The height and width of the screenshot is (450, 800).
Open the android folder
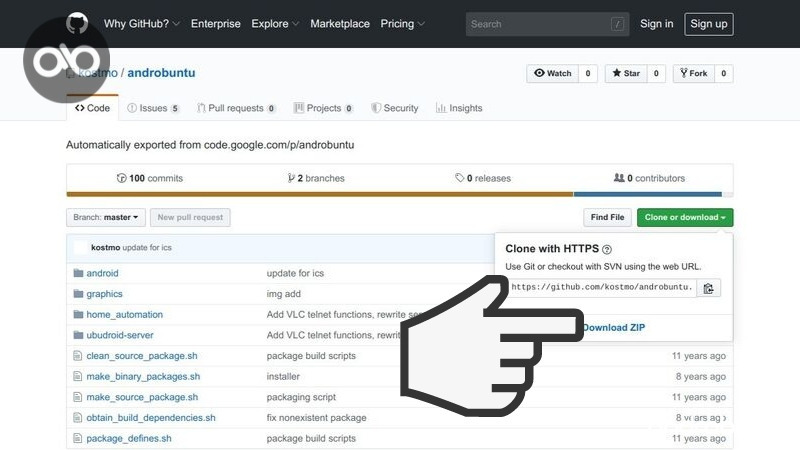point(102,273)
